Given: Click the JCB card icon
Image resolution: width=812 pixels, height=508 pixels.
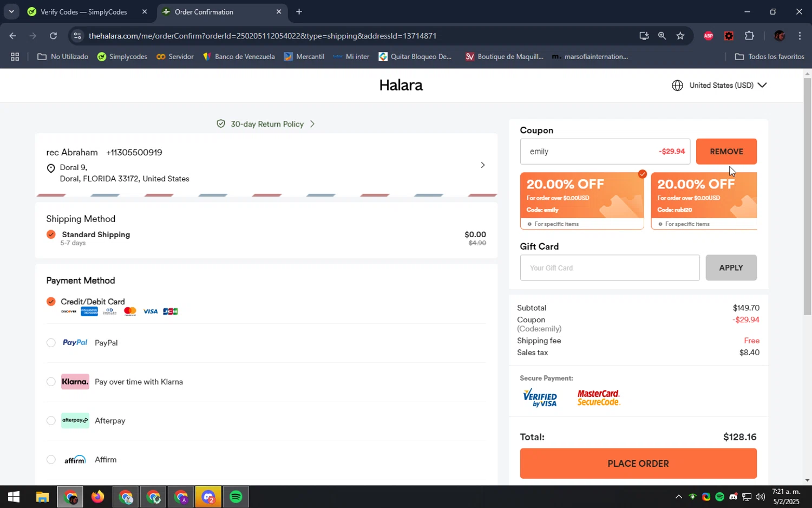Looking at the screenshot, I should tap(171, 311).
